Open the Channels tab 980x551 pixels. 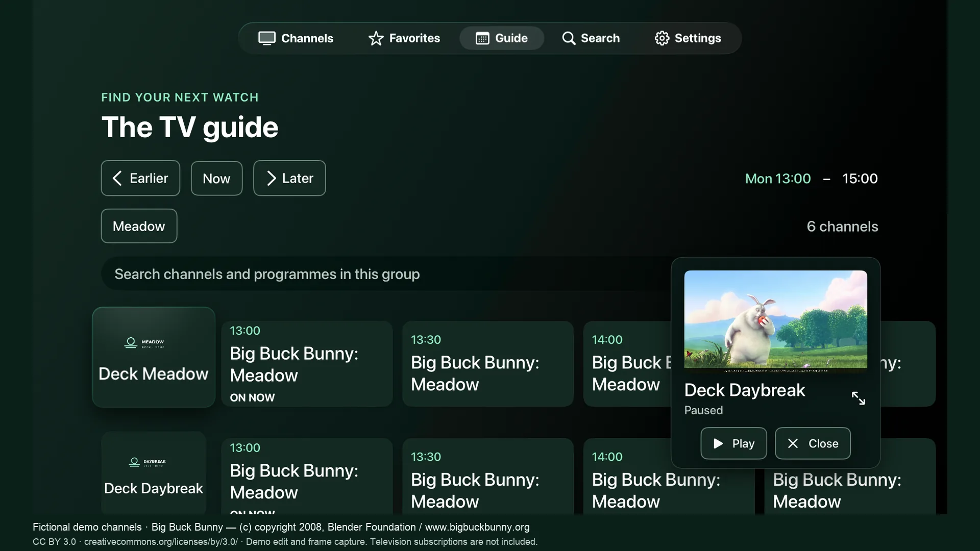[x=296, y=38]
